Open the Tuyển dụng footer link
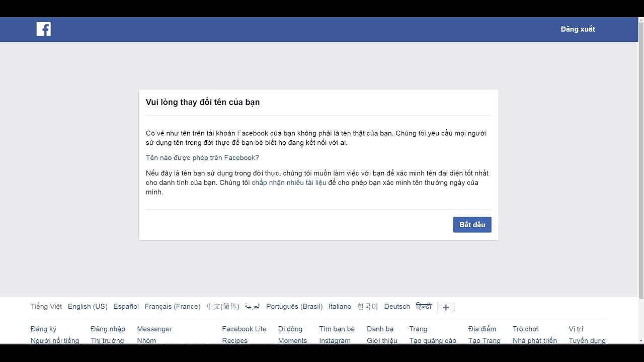 tap(587, 340)
